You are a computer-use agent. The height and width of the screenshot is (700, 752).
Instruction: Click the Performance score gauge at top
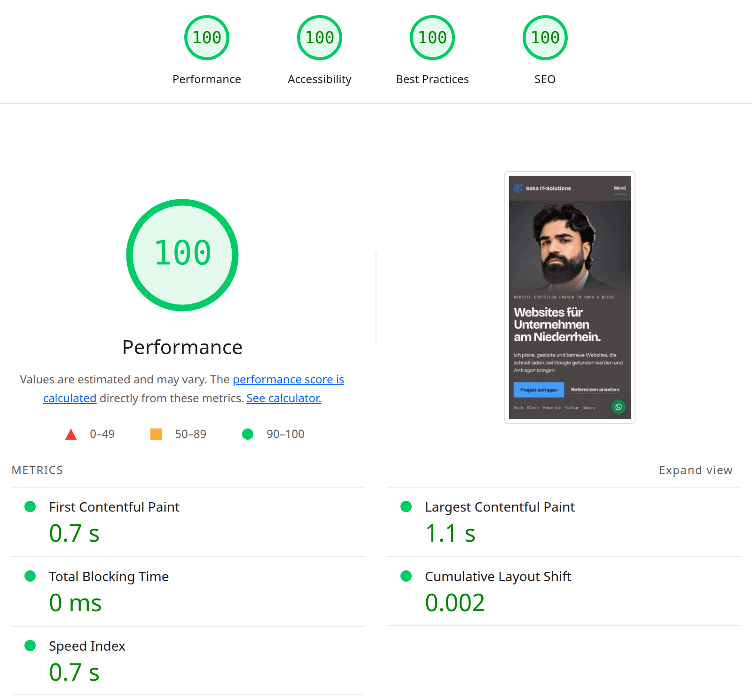click(207, 38)
